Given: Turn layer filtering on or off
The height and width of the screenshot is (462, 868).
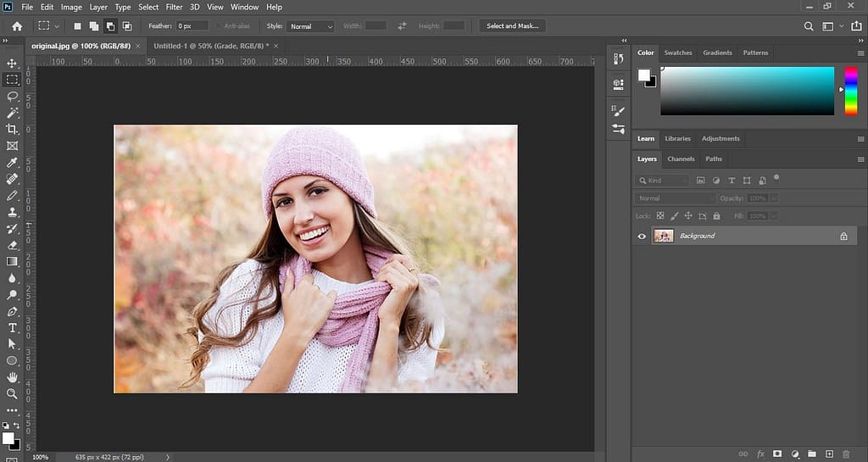Looking at the screenshot, I should [x=776, y=178].
